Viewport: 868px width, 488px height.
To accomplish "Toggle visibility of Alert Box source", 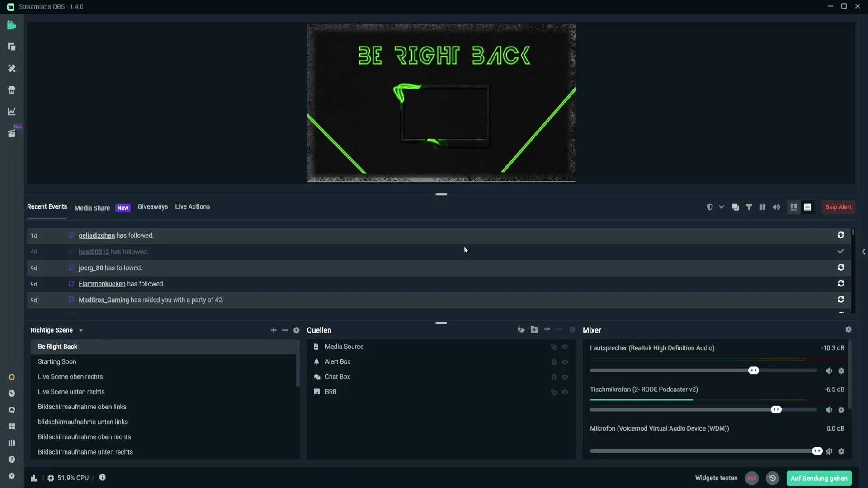I will point(565,362).
